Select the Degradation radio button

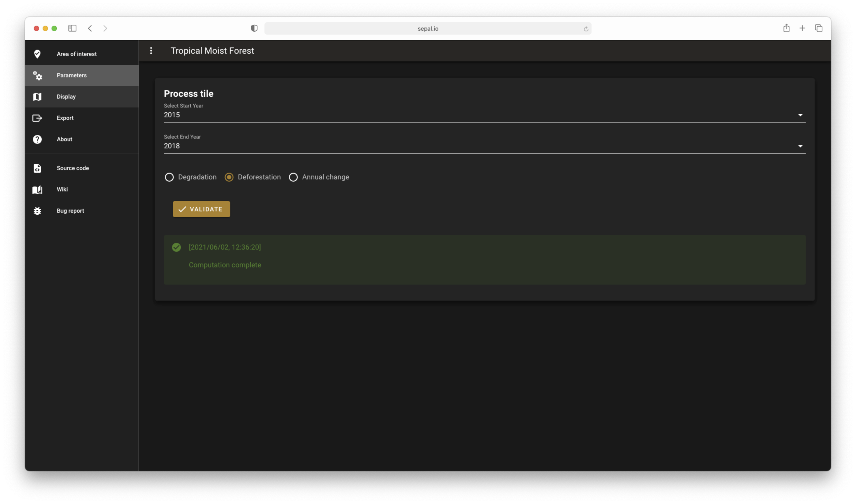pos(169,177)
